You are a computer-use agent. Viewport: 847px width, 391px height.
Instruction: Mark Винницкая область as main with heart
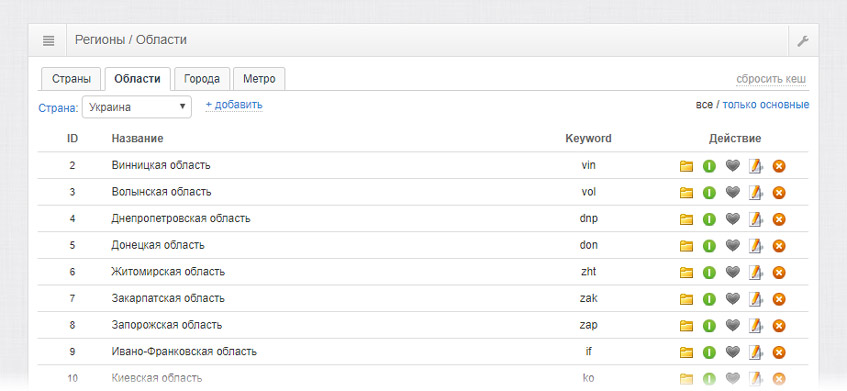(732, 166)
